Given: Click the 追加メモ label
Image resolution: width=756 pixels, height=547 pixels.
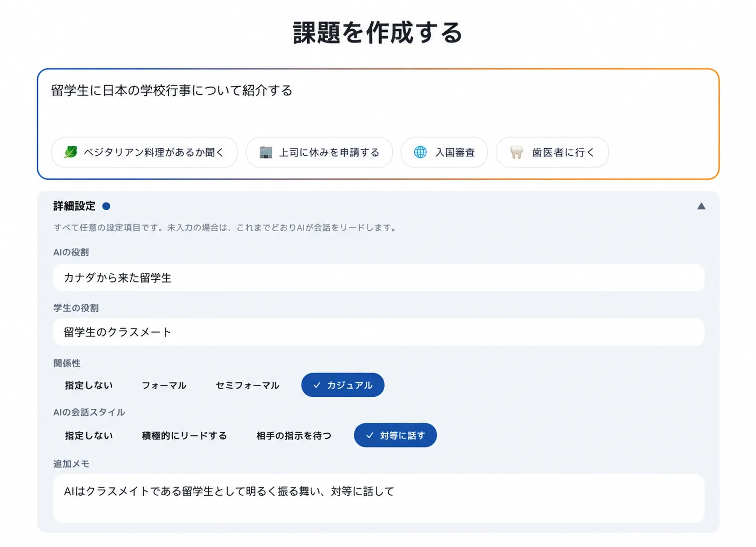Looking at the screenshot, I should (71, 464).
